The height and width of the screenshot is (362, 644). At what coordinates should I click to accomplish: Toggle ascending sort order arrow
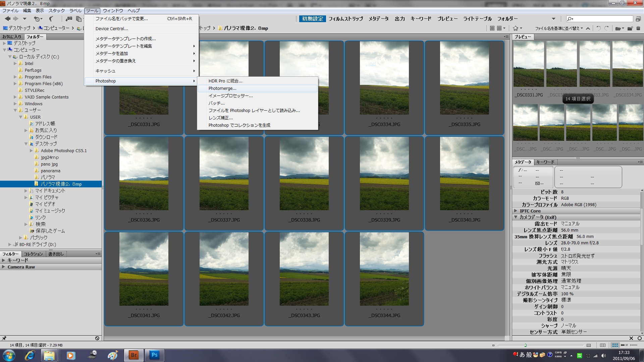coord(588,28)
